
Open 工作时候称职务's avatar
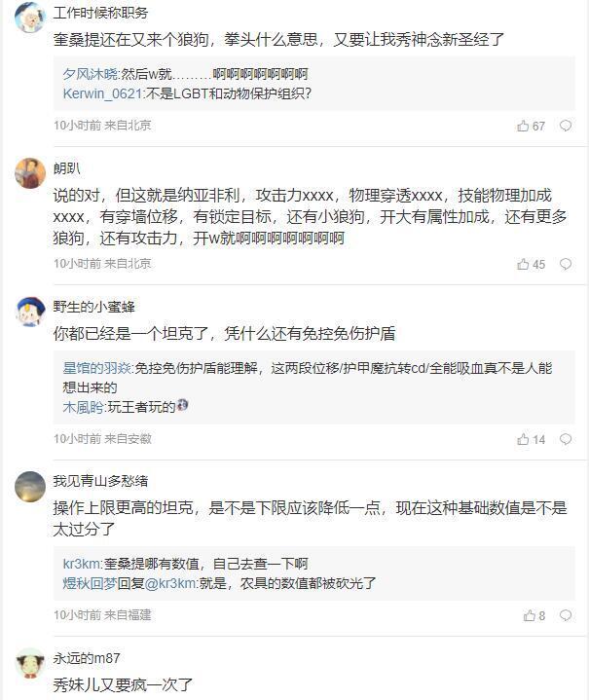pos(30,17)
